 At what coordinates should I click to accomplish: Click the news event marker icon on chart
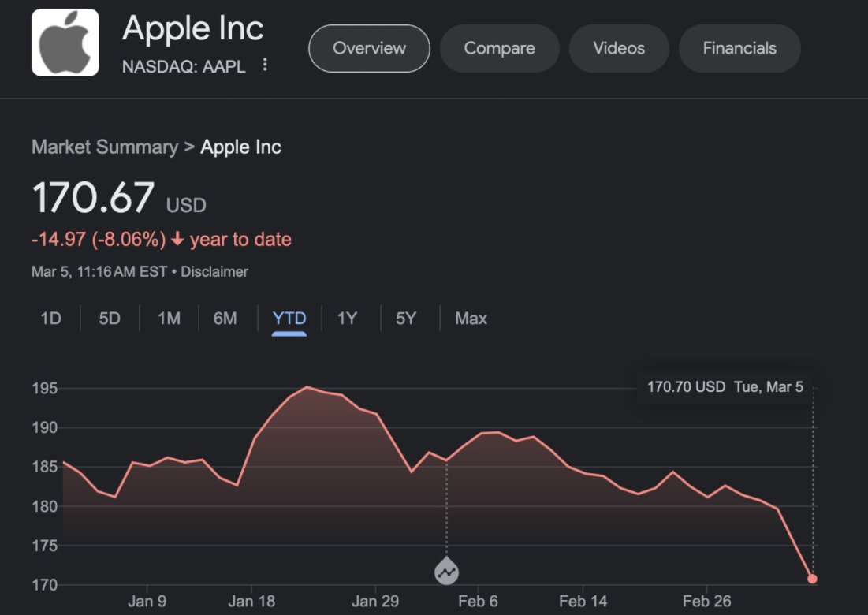pyautogui.click(x=446, y=572)
